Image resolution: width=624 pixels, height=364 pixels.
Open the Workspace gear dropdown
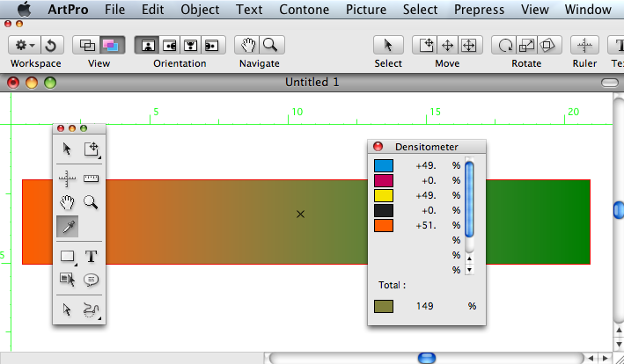(x=24, y=46)
